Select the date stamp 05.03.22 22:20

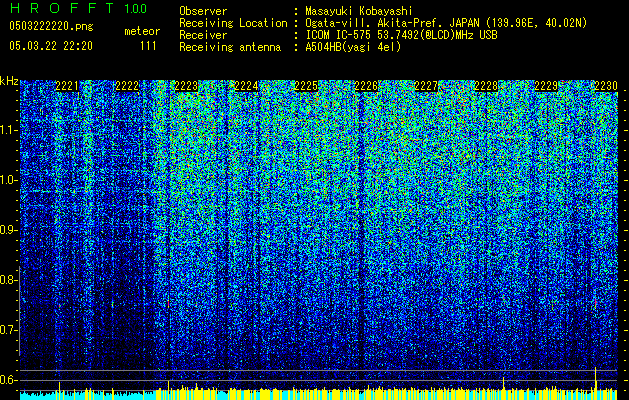pyautogui.click(x=51, y=46)
